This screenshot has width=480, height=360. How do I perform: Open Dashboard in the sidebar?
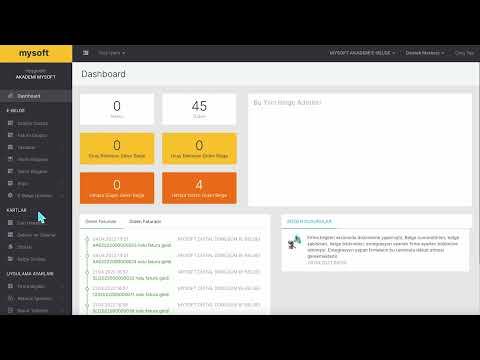(36, 96)
